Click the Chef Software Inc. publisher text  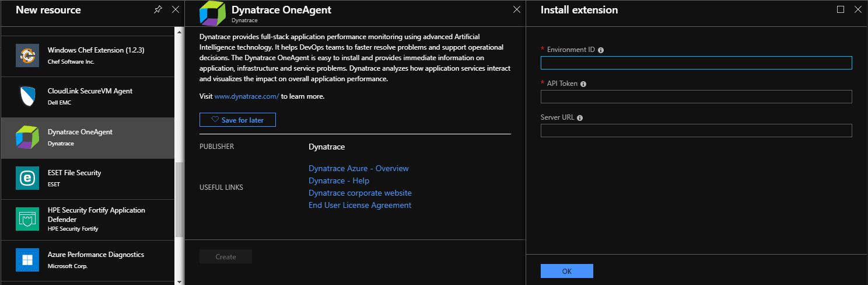tap(71, 61)
